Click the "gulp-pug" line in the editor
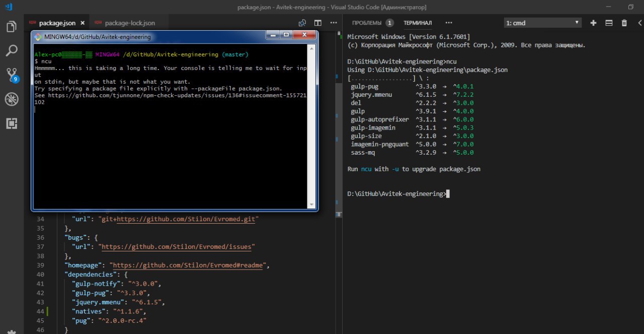 click(111, 293)
